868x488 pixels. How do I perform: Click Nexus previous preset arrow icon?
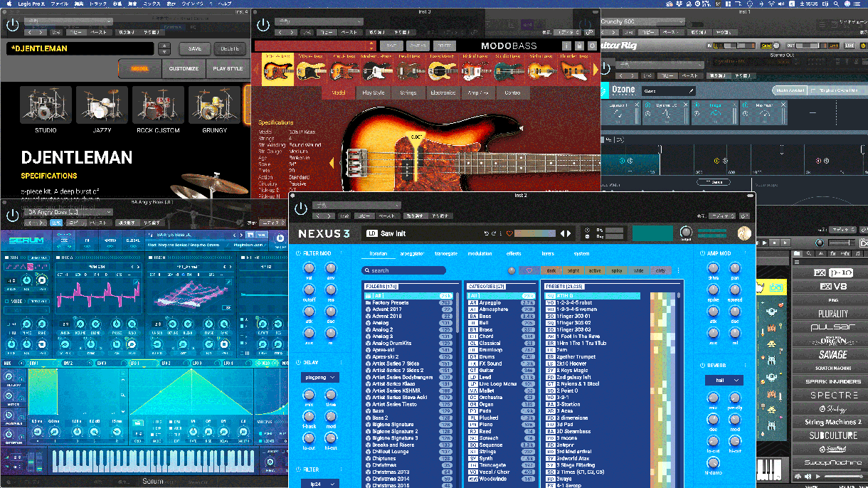coord(561,233)
